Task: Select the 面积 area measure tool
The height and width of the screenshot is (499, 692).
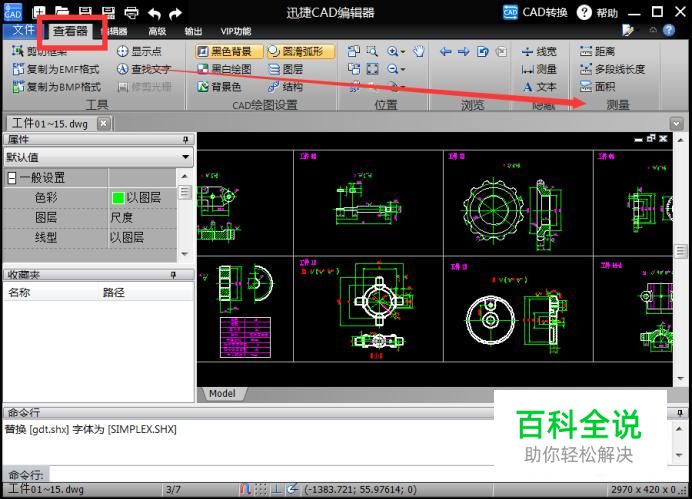Action: point(597,86)
